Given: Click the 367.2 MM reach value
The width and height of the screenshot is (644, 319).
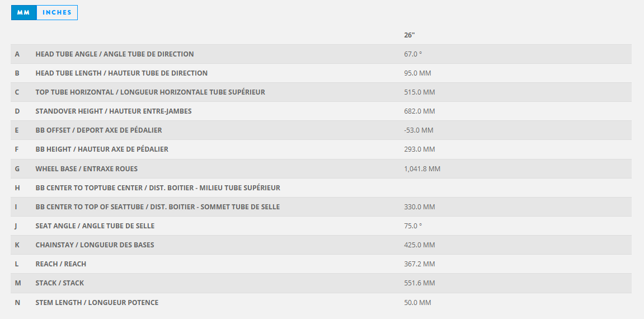Looking at the screenshot, I should pyautogui.click(x=419, y=264).
